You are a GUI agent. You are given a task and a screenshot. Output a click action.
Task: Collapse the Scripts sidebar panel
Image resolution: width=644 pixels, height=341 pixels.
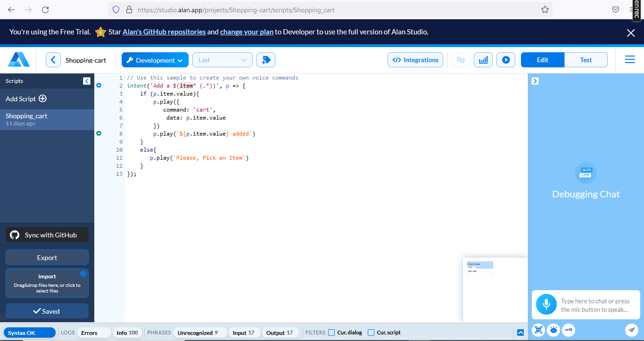[86, 81]
